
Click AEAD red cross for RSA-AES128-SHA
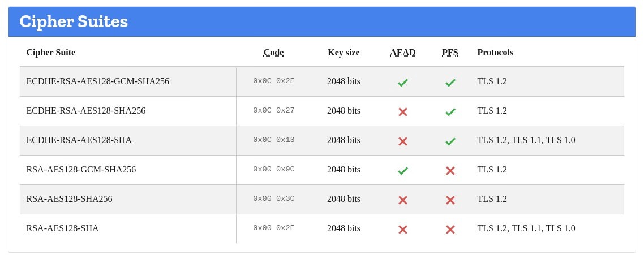pyautogui.click(x=402, y=230)
